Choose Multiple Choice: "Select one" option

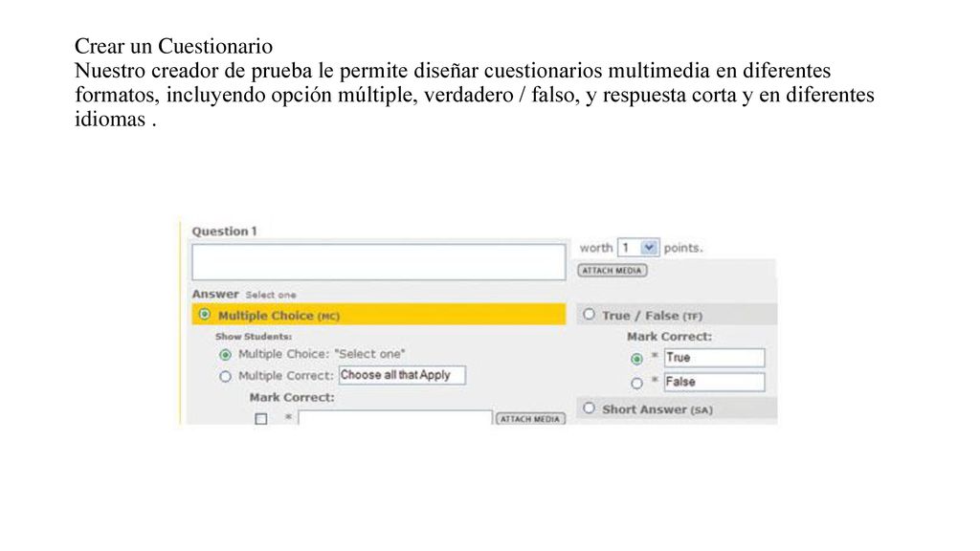click(225, 355)
